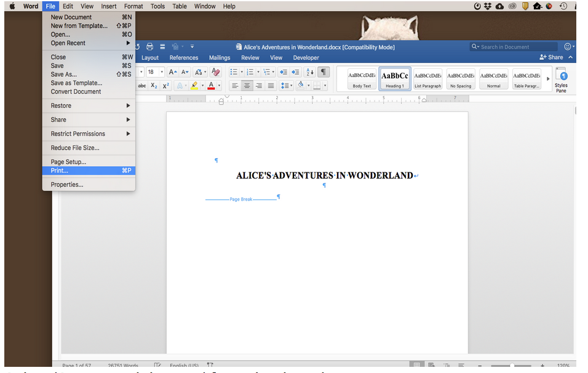
Task: Expand the highlight color dropdown arrow
Action: click(x=202, y=86)
